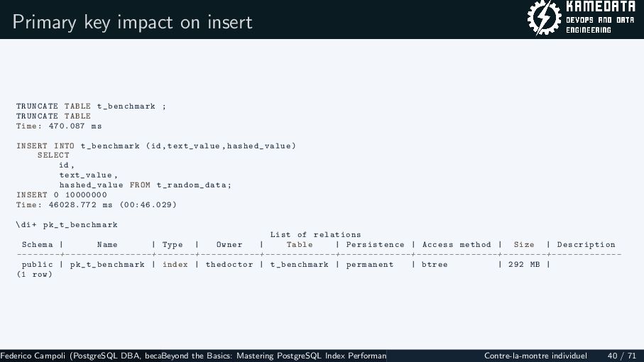
Task: Click the 'INSERT 0 10000000' output line
Action: point(62,195)
